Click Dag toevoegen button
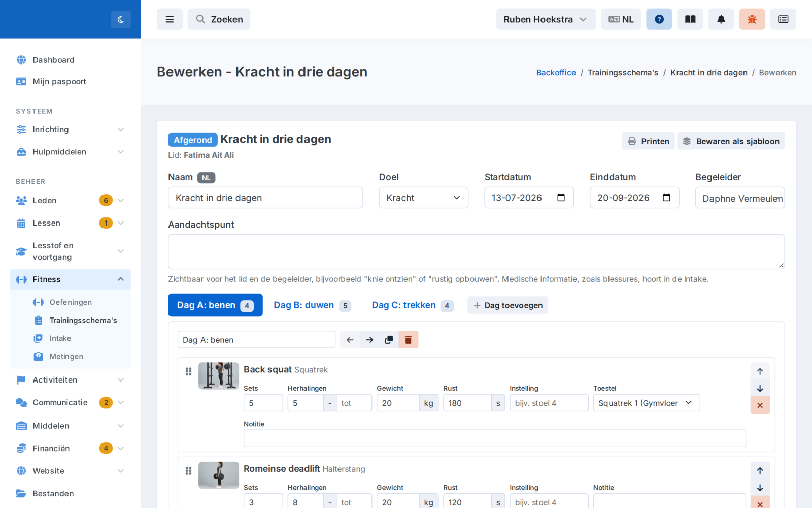The image size is (812, 508). [508, 305]
